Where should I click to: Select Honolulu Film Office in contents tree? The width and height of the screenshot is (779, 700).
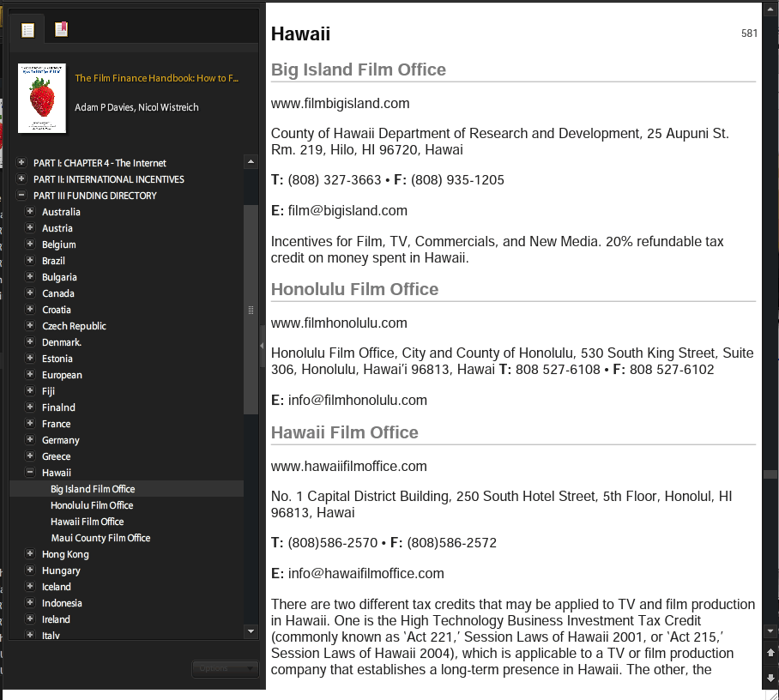click(92, 505)
